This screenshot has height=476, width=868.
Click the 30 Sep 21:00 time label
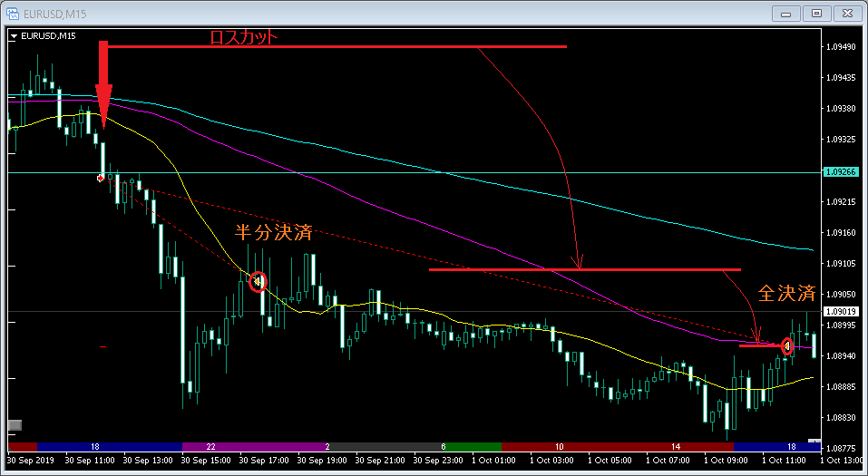point(380,461)
